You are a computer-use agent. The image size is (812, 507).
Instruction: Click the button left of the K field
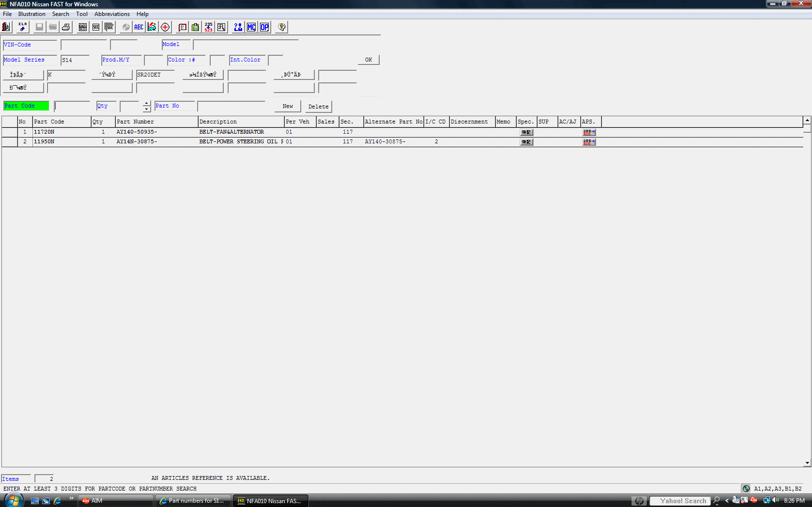23,75
